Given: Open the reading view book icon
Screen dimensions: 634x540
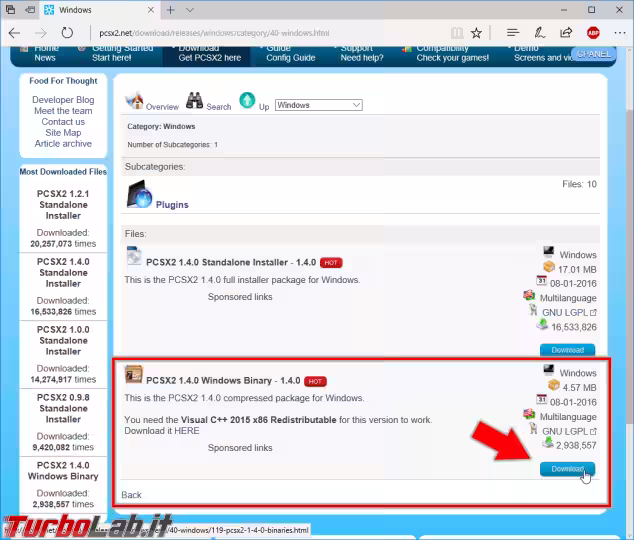Looking at the screenshot, I should click(457, 33).
